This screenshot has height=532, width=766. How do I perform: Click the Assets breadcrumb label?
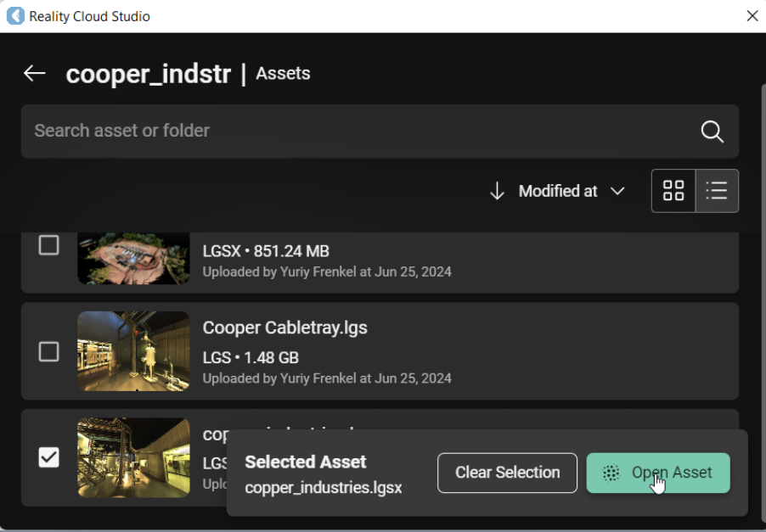point(283,74)
